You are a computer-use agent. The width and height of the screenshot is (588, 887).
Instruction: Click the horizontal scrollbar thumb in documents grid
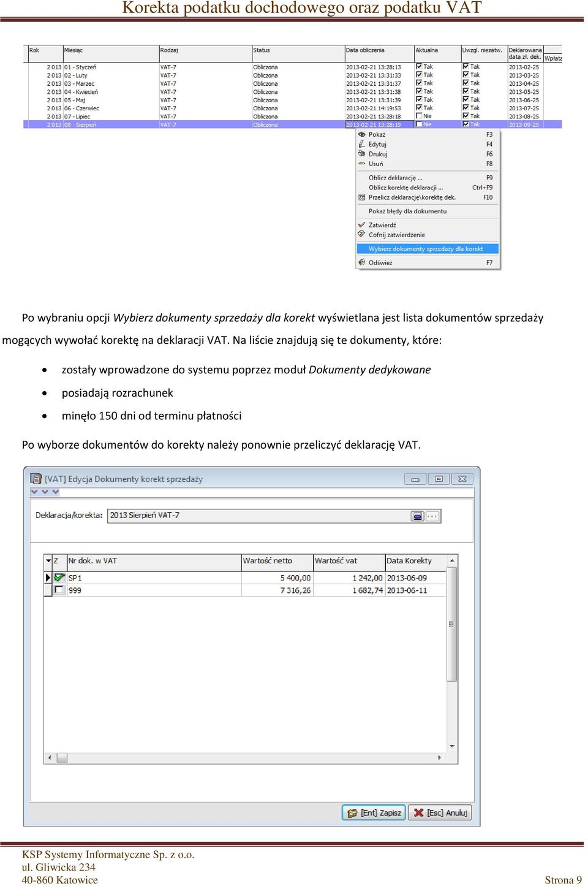(x=62, y=758)
